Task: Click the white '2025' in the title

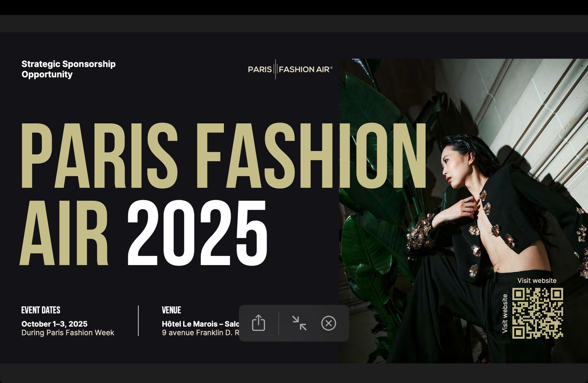Action: [x=197, y=233]
